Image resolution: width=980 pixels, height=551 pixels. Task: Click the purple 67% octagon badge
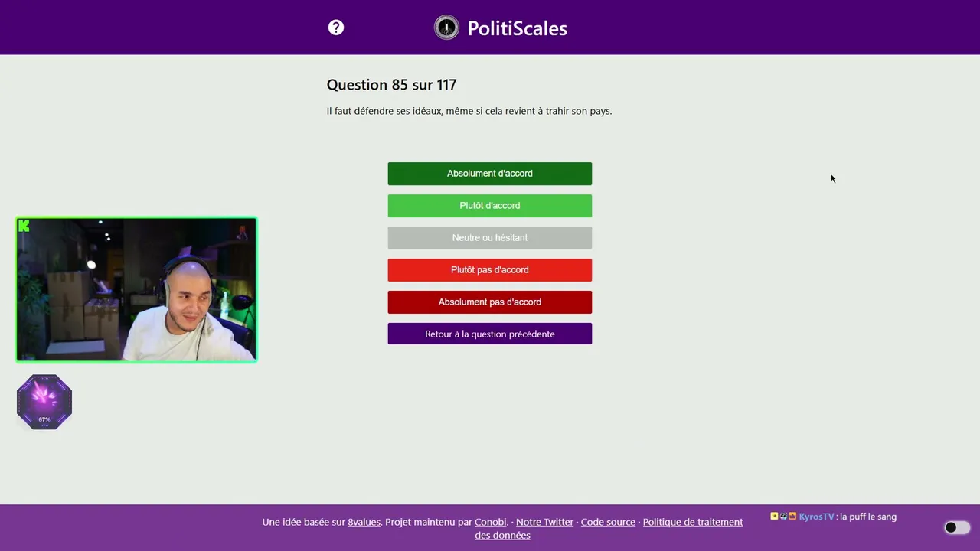coord(44,402)
